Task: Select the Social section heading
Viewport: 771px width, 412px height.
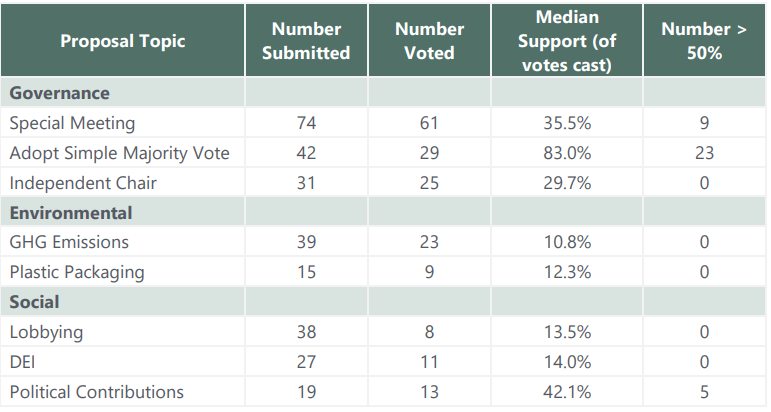Action: (x=35, y=302)
